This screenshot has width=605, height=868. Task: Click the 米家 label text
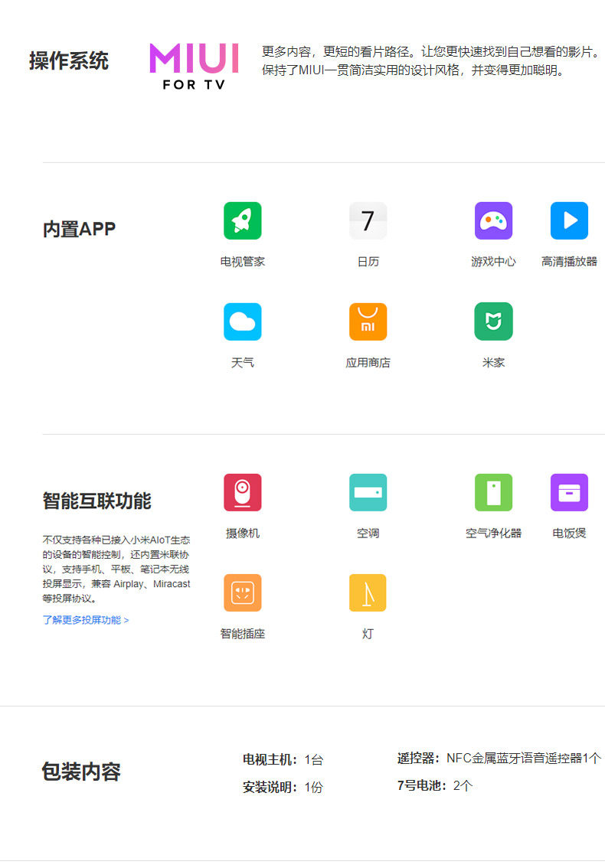click(493, 363)
